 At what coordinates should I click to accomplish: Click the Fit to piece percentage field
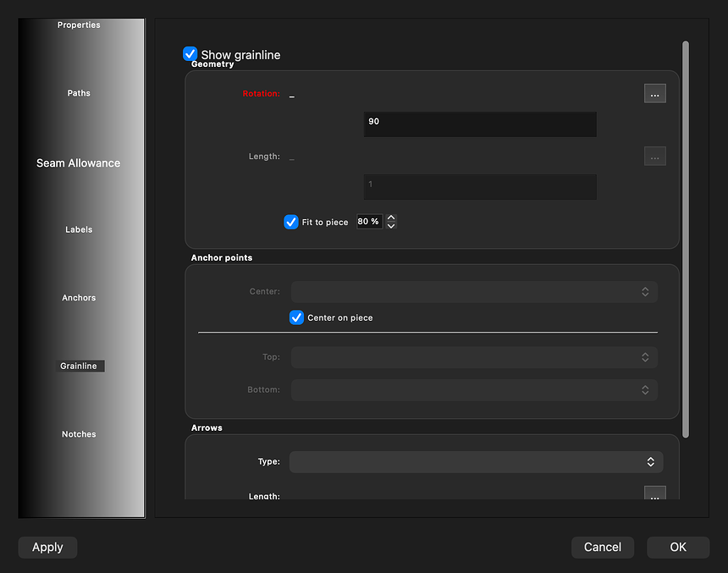pos(370,222)
